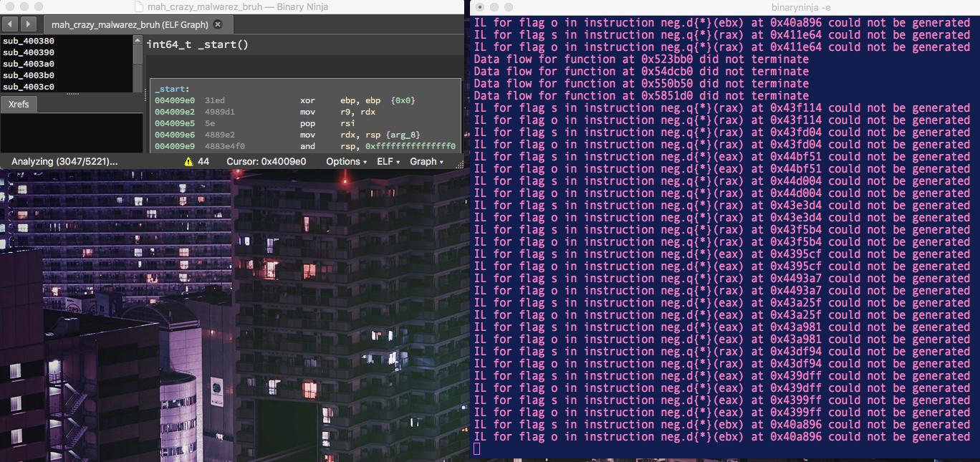Open the ELF view type dropdown
980x462 pixels.
pyautogui.click(x=388, y=161)
